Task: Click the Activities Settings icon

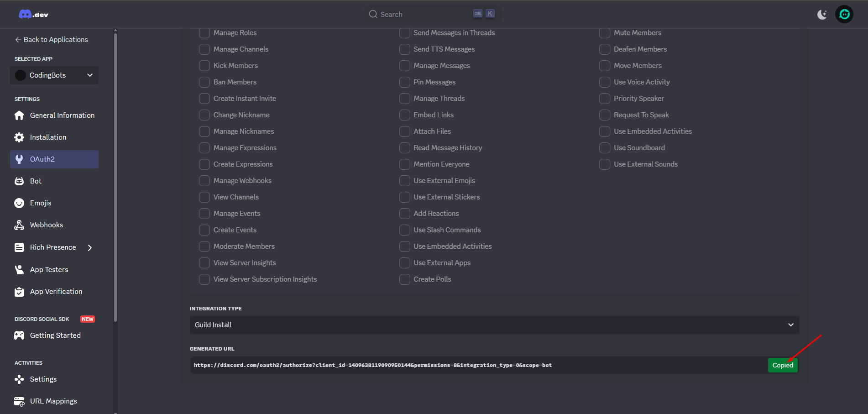Action: pyautogui.click(x=19, y=379)
